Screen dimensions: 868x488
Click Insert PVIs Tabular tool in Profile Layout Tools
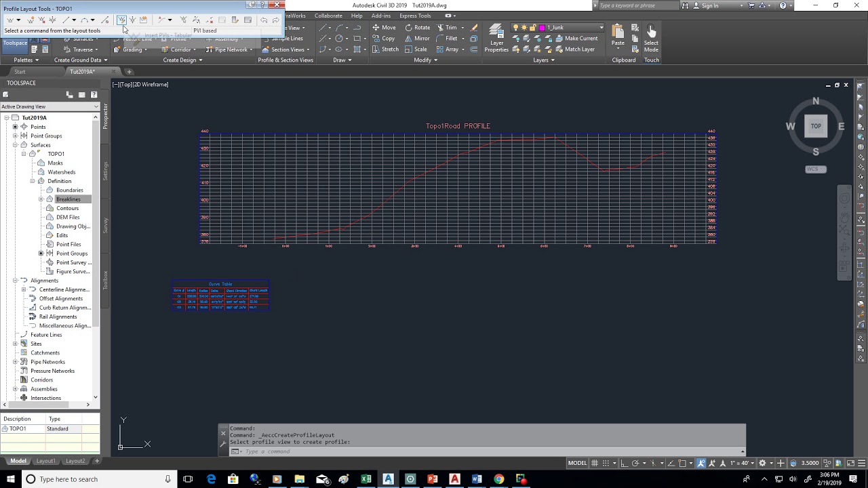pyautogui.click(x=121, y=20)
